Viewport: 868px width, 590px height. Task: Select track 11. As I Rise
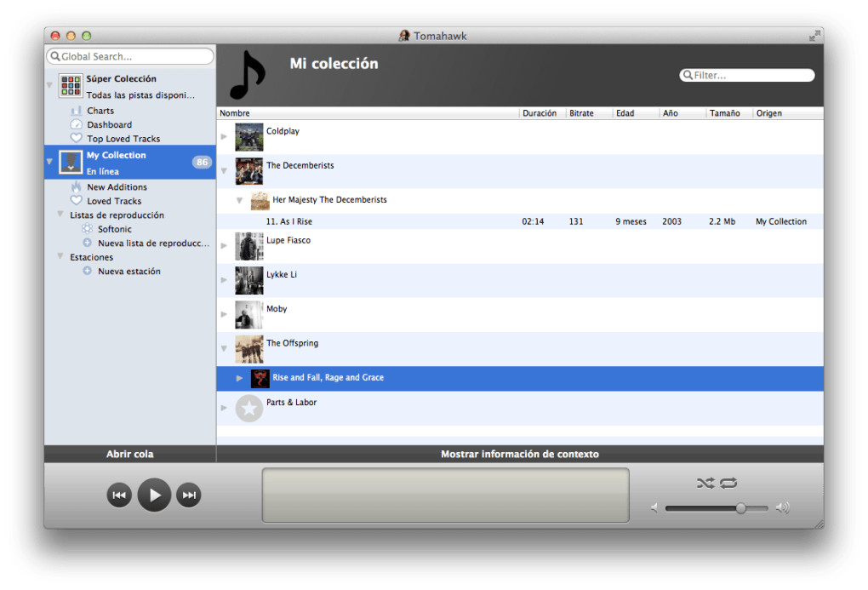289,221
